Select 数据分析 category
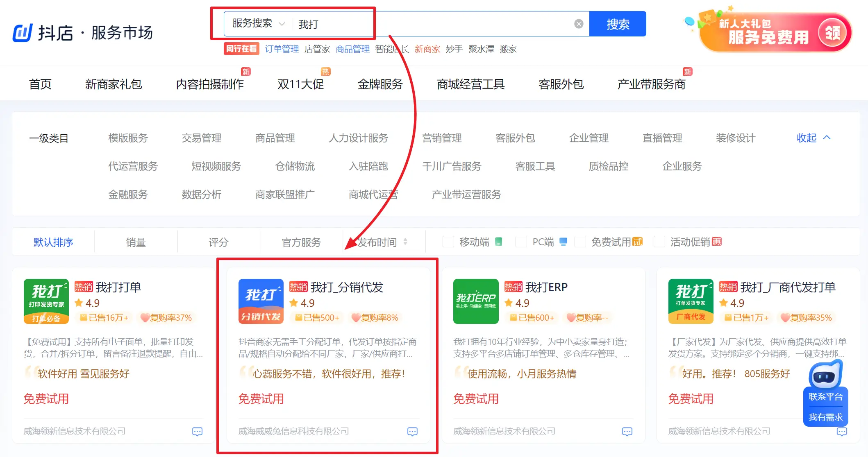Viewport: 868px width, 457px height. point(202,195)
